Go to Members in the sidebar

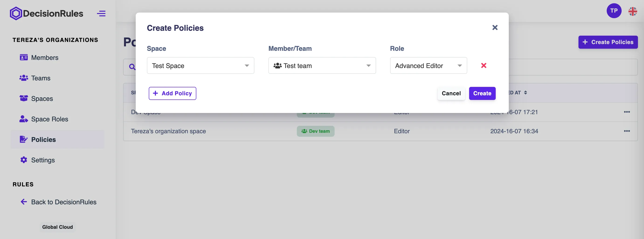click(45, 58)
